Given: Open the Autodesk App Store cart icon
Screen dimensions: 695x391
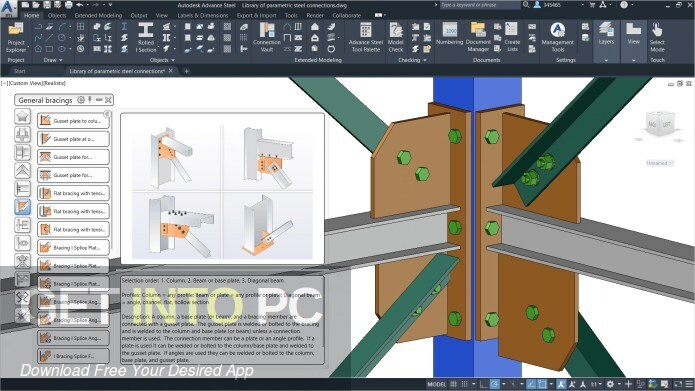Looking at the screenshot, I should point(592,5).
